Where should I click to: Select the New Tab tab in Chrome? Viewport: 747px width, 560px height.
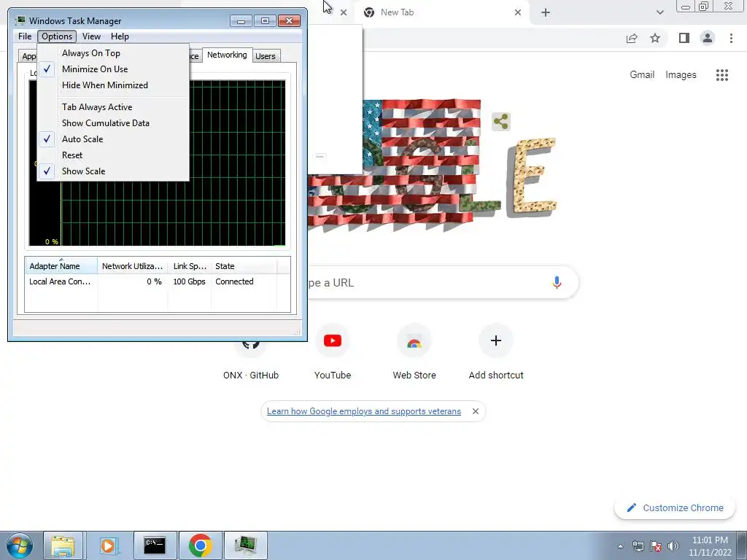[x=441, y=12]
